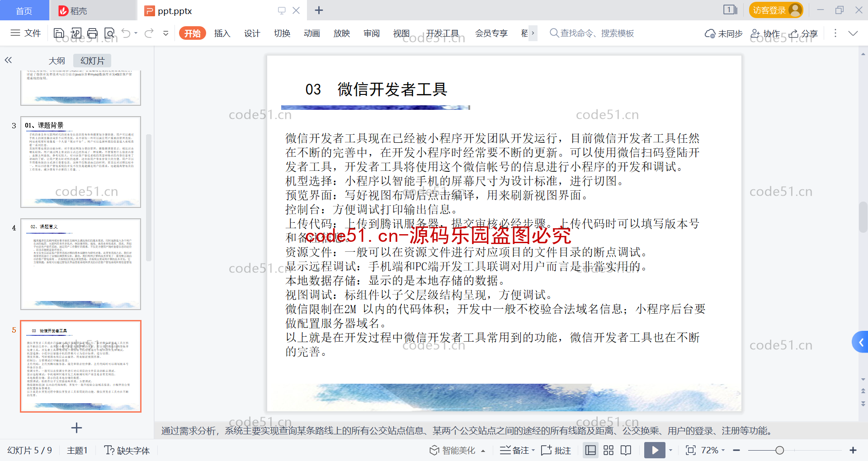Start the slideshow with play button

[x=655, y=450]
